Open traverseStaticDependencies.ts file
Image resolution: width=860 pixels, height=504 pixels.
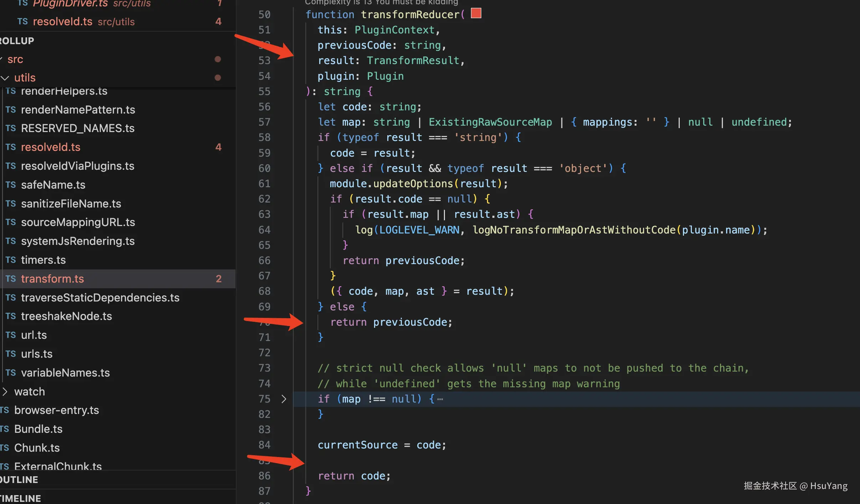pos(100,298)
